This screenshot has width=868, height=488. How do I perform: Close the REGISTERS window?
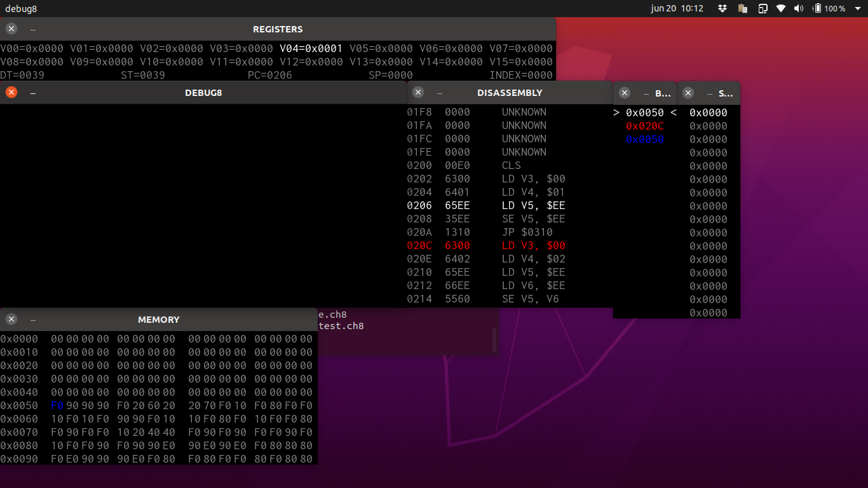[x=11, y=29]
